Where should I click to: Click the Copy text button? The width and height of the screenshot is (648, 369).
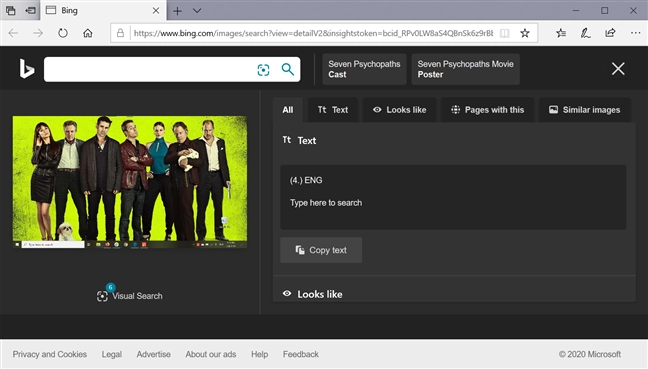(x=321, y=250)
